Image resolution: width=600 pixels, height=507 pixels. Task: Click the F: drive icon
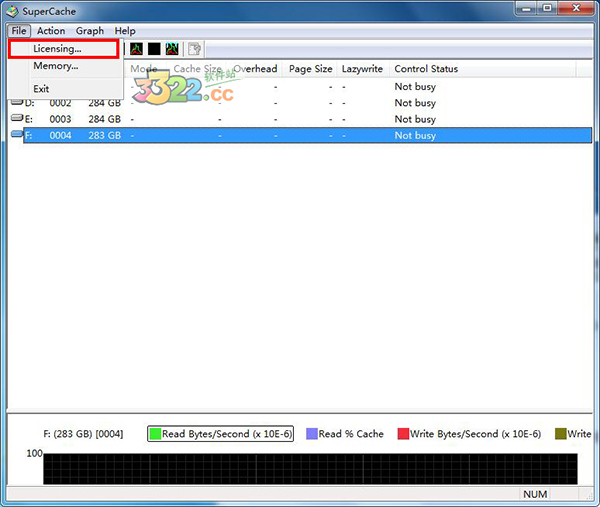click(17, 134)
